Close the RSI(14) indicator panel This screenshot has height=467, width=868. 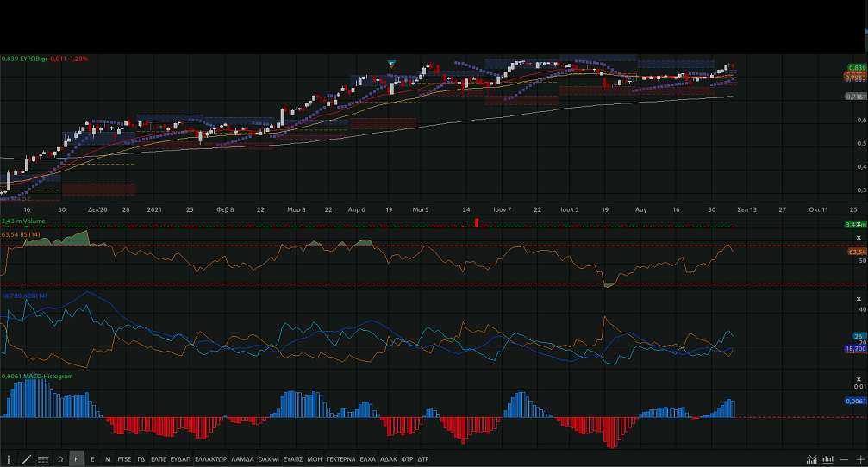pos(858,237)
